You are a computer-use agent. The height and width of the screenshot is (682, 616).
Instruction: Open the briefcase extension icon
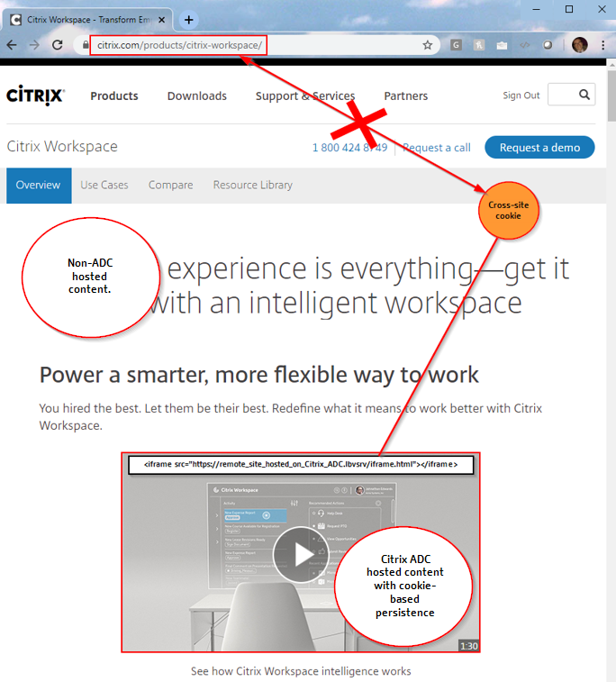point(502,45)
